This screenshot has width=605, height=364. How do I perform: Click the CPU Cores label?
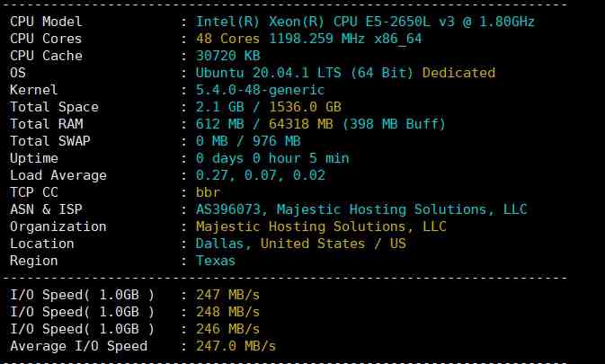[x=46, y=39]
